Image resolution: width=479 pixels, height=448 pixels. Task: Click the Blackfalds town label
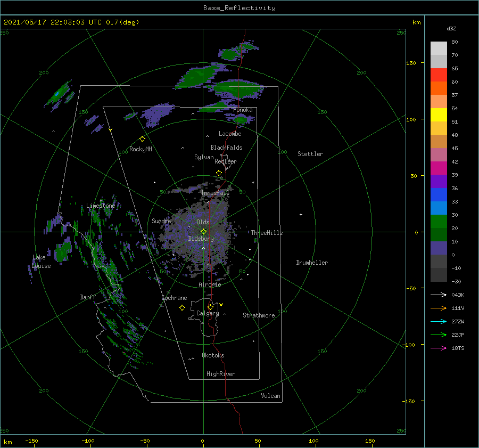[x=226, y=148]
